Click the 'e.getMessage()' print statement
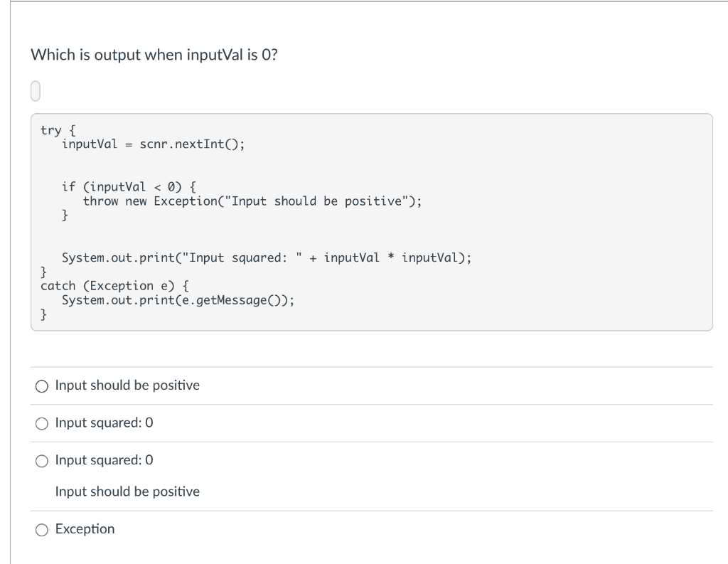Viewport: 728px width, 564px height. 178,300
